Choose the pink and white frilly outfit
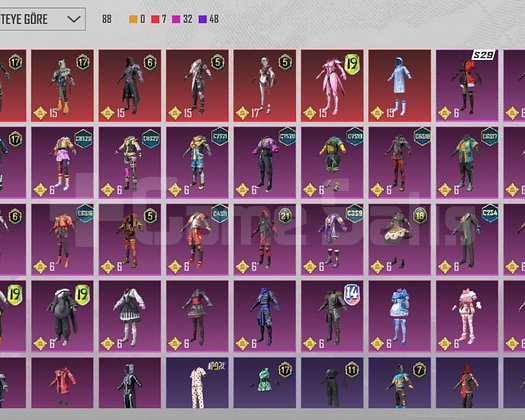 (467, 317)
